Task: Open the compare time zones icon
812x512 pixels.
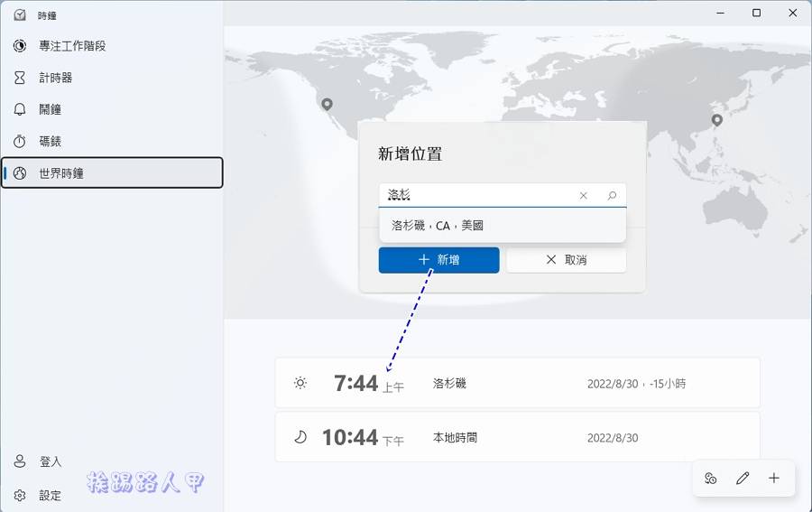Action: (x=711, y=479)
